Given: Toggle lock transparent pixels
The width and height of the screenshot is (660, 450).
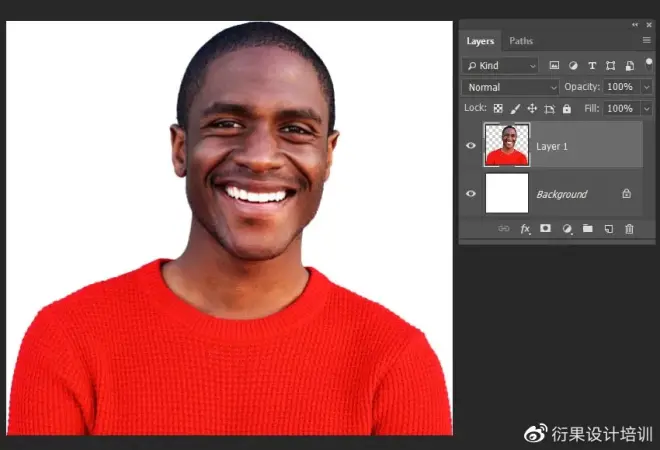Looking at the screenshot, I should 498,109.
